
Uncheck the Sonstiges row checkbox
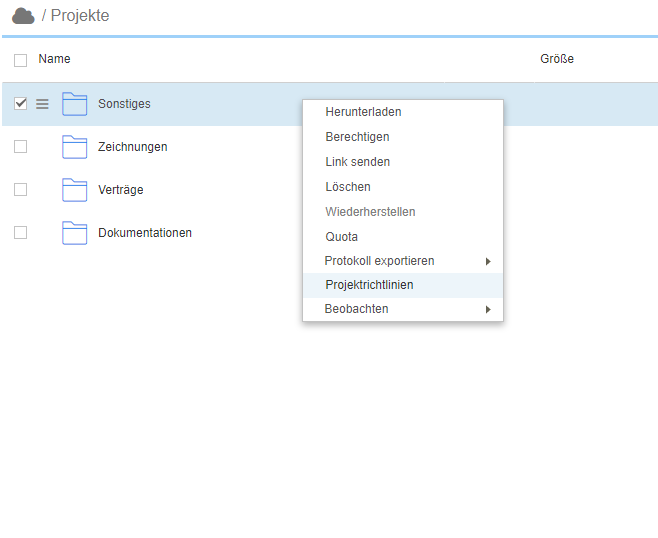tap(20, 104)
